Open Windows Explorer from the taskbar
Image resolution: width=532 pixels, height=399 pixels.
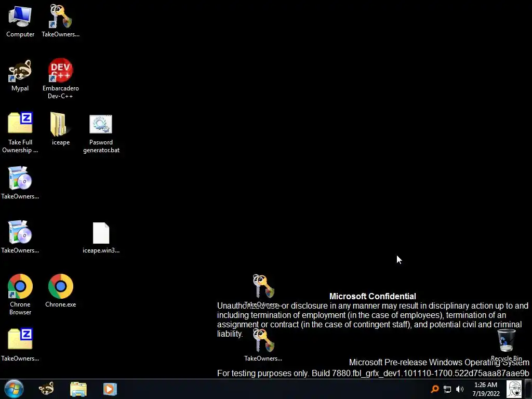[78, 389]
